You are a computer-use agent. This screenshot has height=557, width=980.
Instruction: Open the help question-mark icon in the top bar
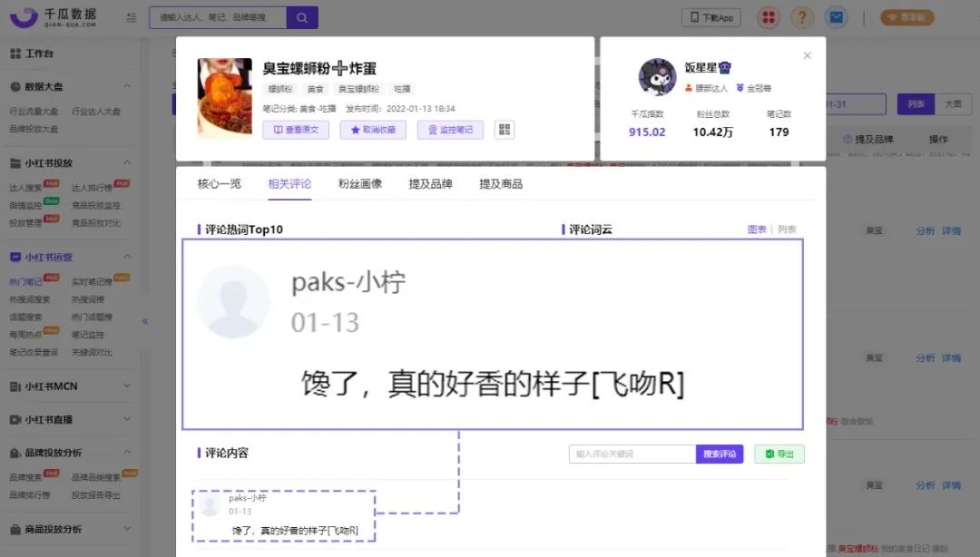803,16
